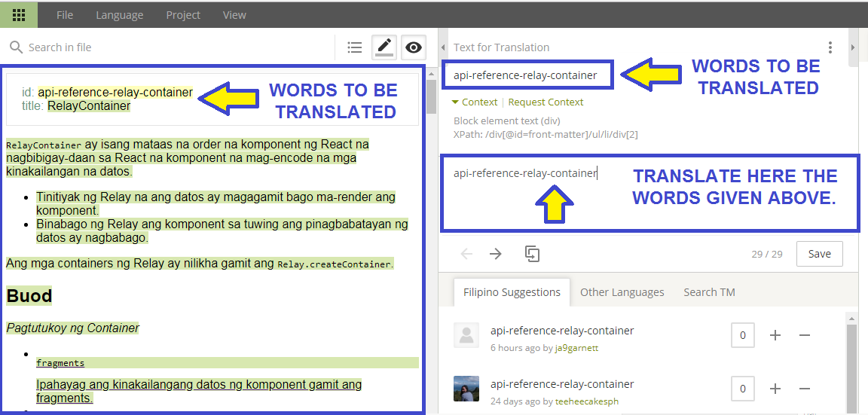Downvote teeheecakesph's suggestion with minus
This screenshot has width=868, height=415.
coord(805,389)
